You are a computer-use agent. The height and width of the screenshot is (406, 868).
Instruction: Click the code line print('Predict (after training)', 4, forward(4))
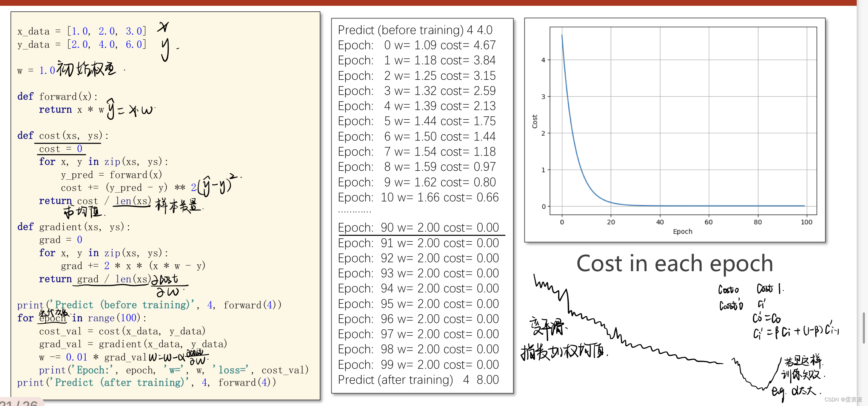(147, 383)
